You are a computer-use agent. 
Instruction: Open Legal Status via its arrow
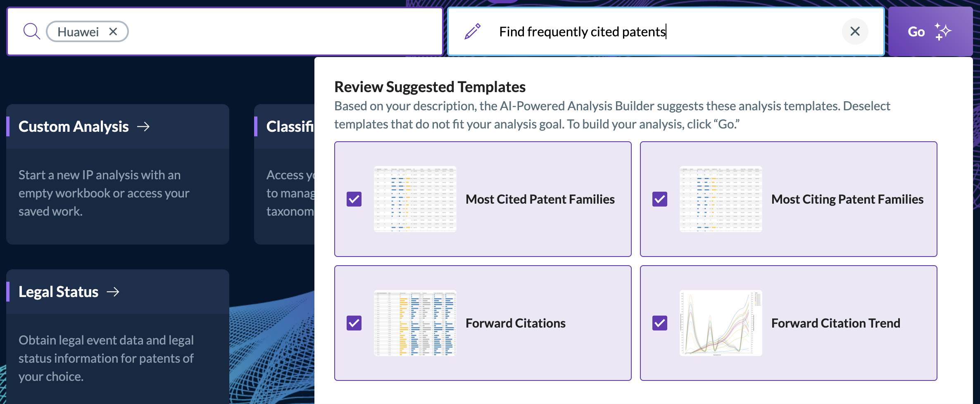113,292
